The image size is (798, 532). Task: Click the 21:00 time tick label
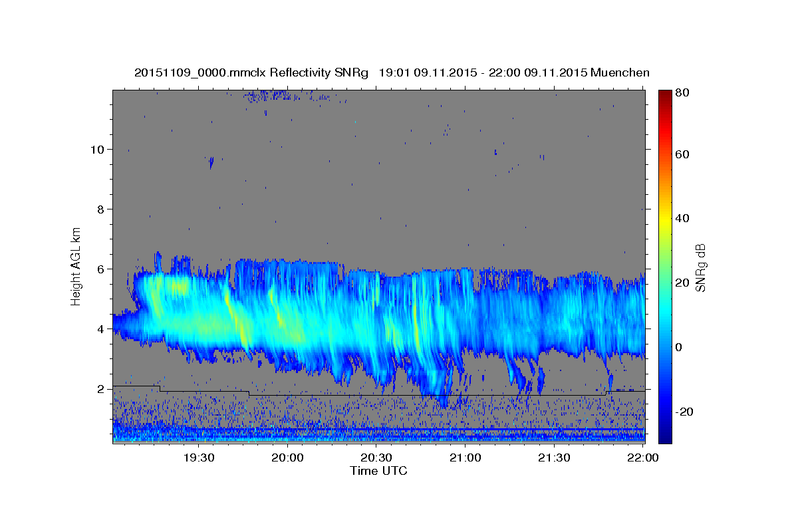[x=465, y=458]
